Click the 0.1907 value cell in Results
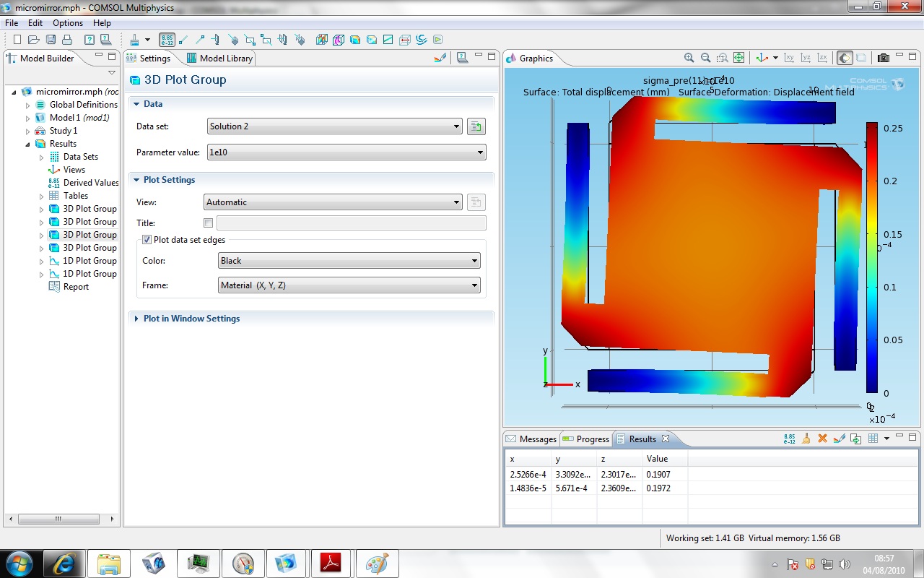This screenshot has width=924, height=578. click(x=664, y=475)
